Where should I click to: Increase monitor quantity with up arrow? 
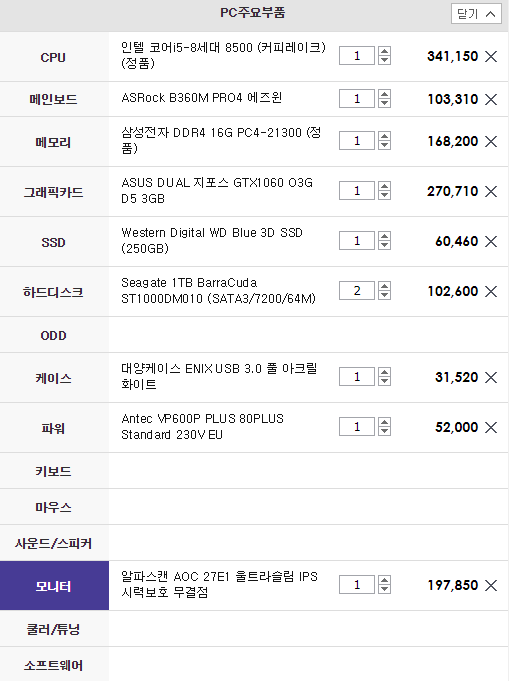click(x=384, y=580)
